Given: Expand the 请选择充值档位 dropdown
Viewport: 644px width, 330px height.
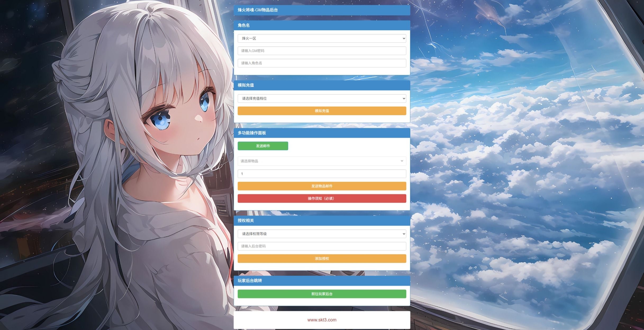Looking at the screenshot, I should coord(322,98).
